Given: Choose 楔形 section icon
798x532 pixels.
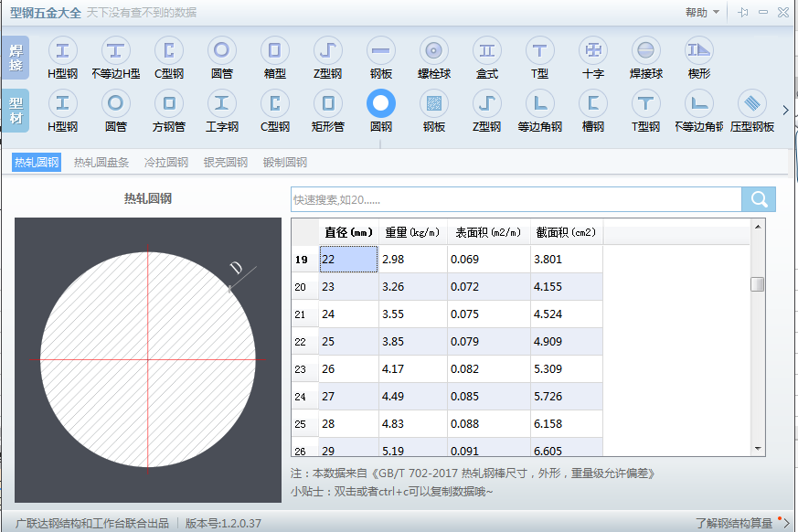Looking at the screenshot, I should click(698, 50).
